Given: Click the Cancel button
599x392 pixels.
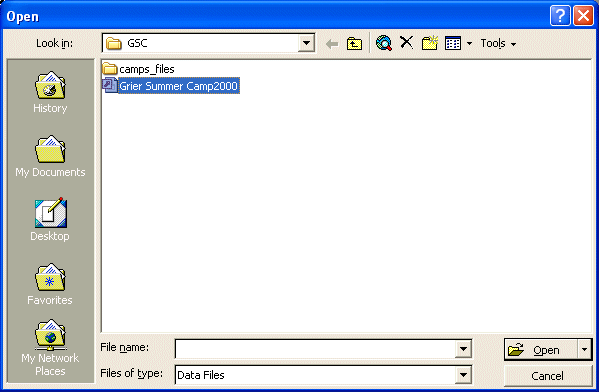Looking at the screenshot, I should tap(548, 376).
